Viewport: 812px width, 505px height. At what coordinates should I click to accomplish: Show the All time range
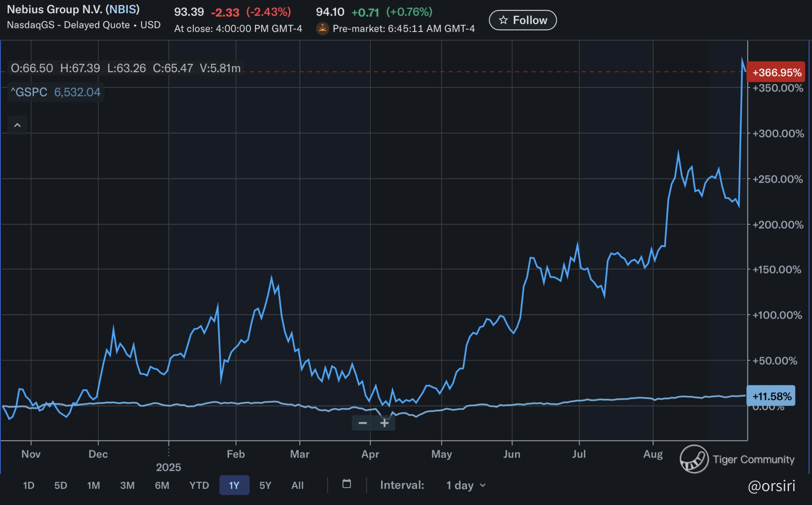pos(297,485)
